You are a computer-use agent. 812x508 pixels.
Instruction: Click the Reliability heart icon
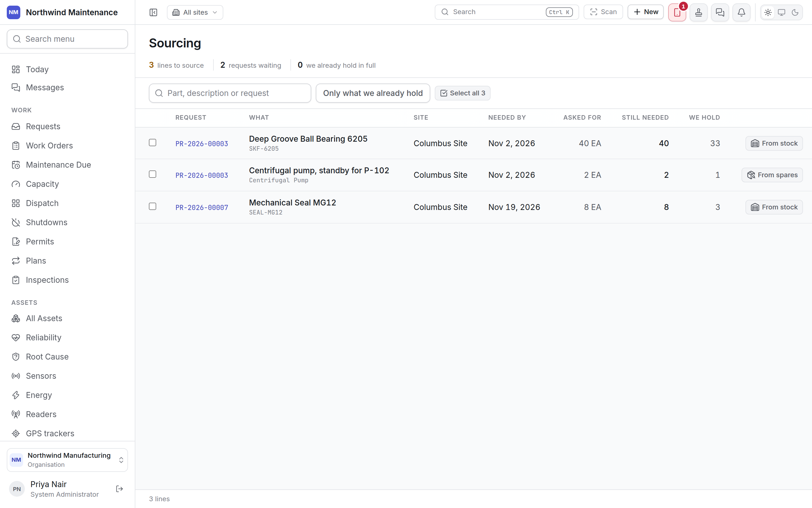[x=16, y=337]
